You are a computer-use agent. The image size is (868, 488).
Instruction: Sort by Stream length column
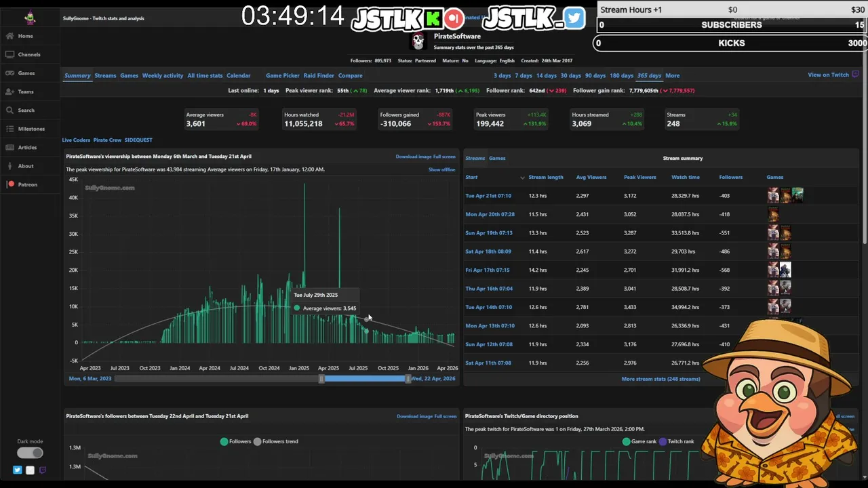pos(546,177)
